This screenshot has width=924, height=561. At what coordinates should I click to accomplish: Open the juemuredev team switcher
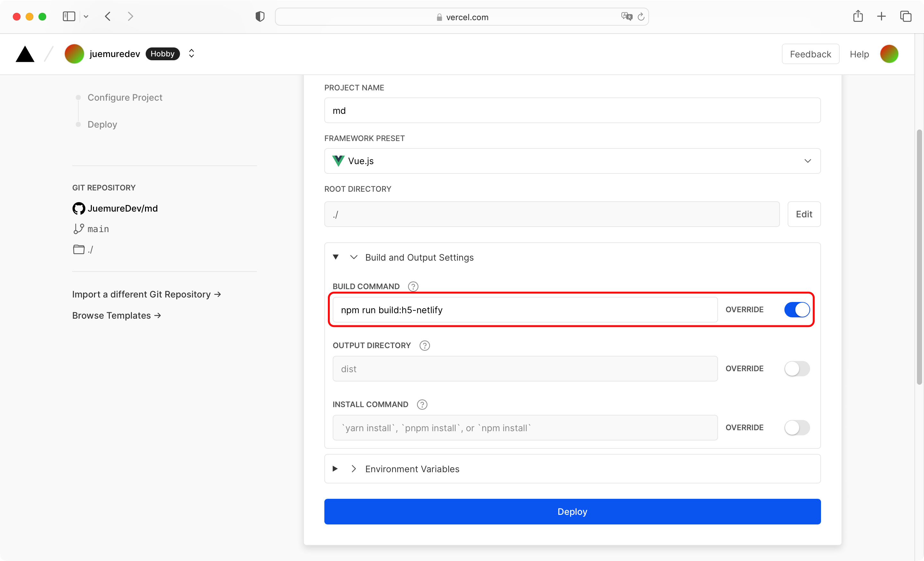(x=191, y=54)
